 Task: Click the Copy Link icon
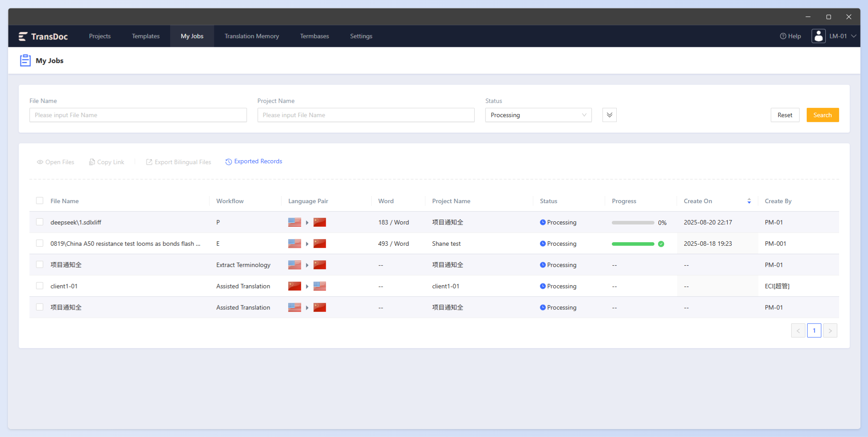point(92,162)
